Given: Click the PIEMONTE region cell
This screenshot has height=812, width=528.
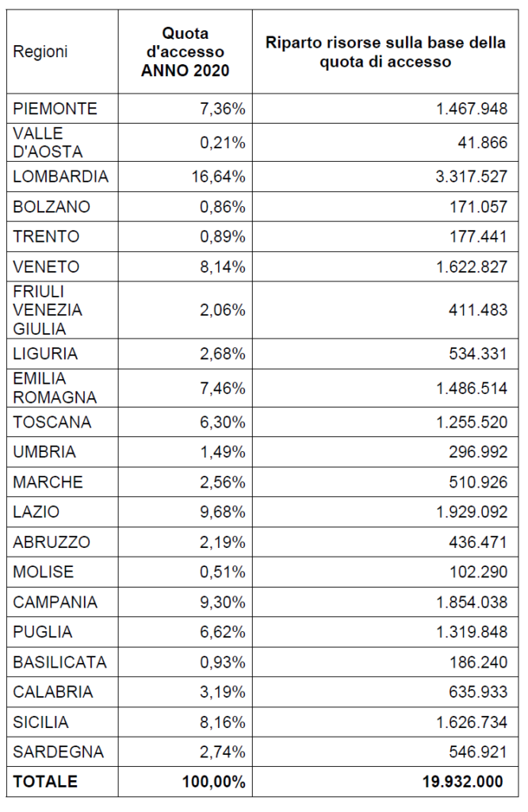Looking at the screenshot, I should [x=55, y=109].
